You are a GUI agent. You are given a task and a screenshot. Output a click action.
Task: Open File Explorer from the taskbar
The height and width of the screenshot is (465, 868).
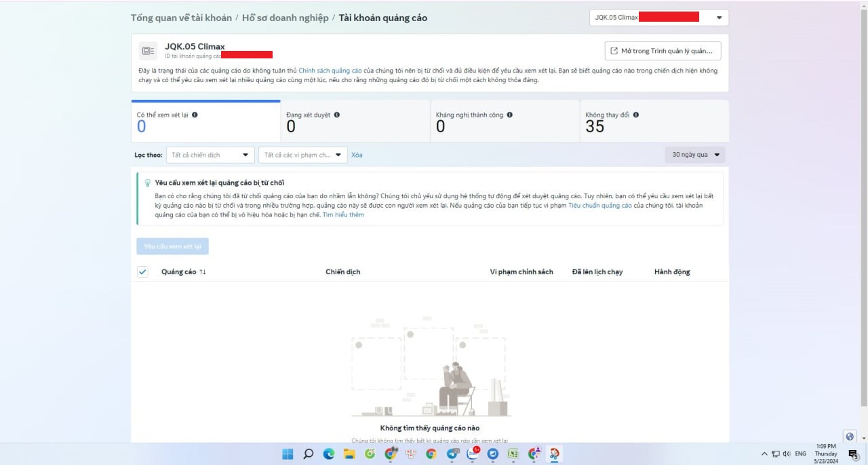coord(349,453)
